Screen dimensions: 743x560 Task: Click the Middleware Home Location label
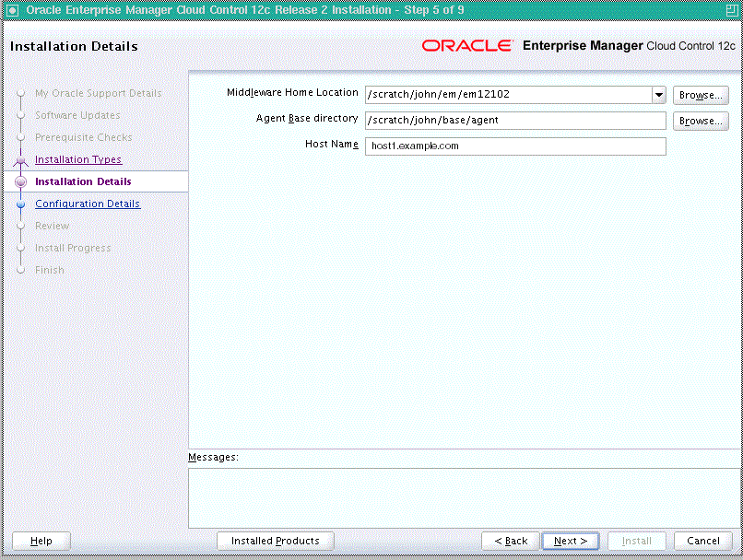coord(292,93)
